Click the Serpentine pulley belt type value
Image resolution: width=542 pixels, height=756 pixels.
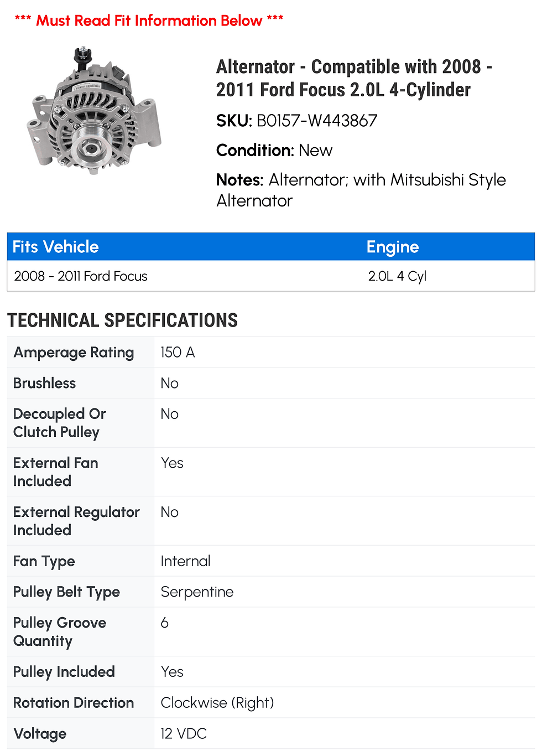197,592
